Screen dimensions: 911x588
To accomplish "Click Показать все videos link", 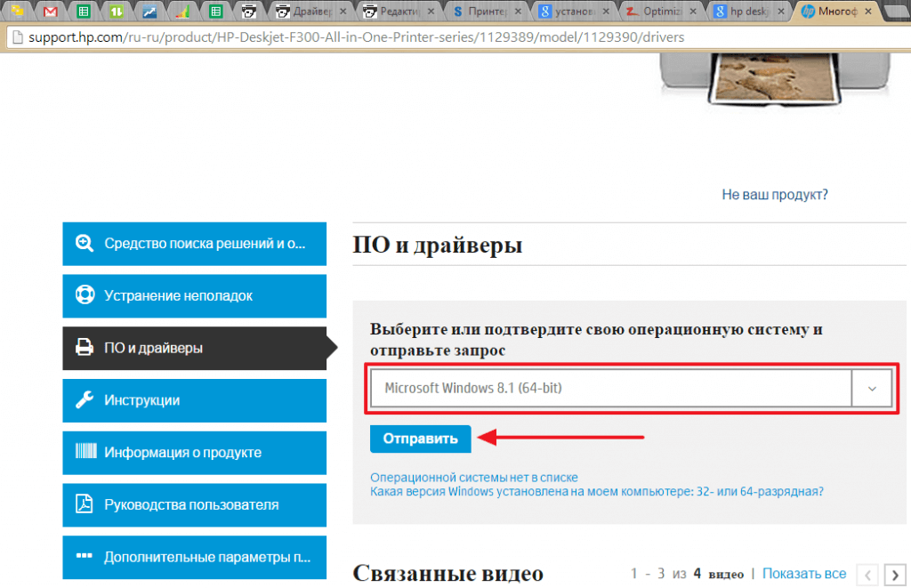I will [x=803, y=574].
